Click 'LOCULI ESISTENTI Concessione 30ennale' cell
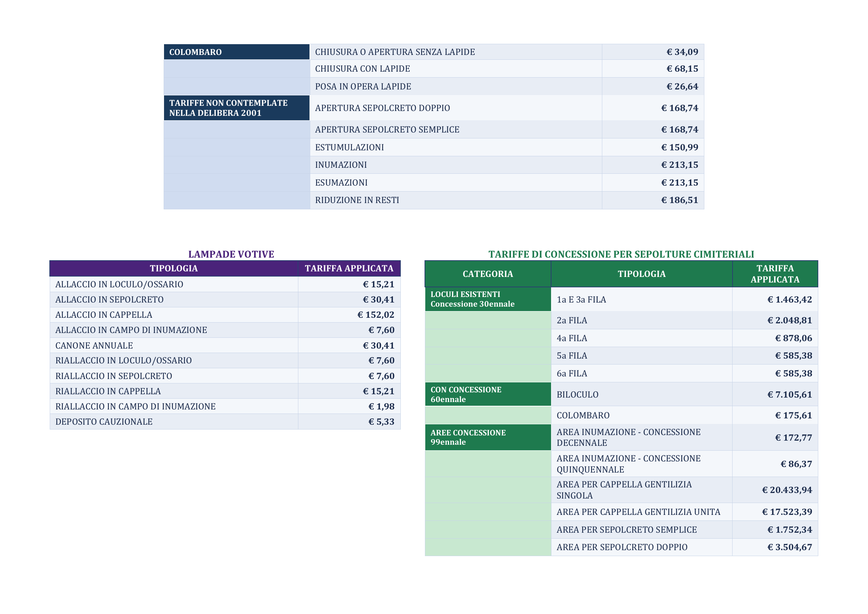This screenshot has height=614, width=868. [488, 299]
